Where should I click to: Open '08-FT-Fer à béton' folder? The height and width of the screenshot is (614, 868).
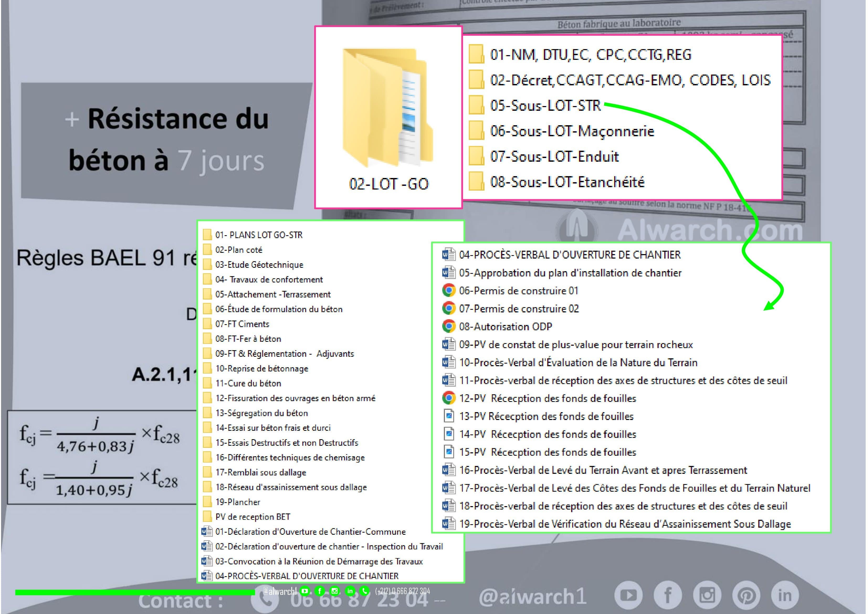point(248,339)
